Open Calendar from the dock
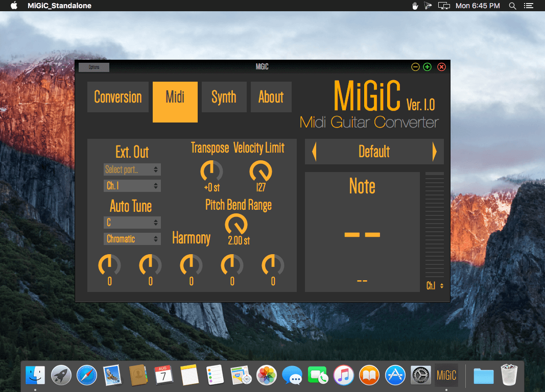The height and width of the screenshot is (392, 545). (164, 375)
